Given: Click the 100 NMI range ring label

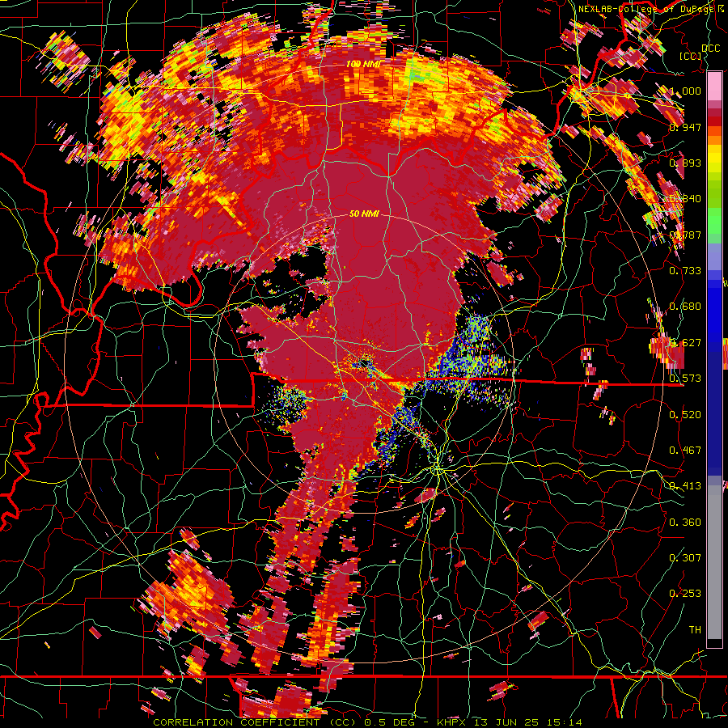Looking at the screenshot, I should click(363, 64).
